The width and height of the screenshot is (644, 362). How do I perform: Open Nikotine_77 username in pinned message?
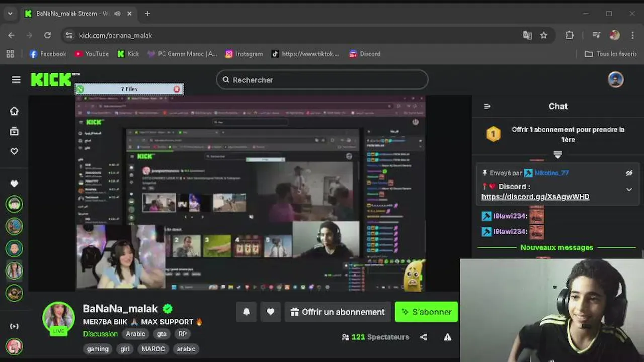[551, 173]
